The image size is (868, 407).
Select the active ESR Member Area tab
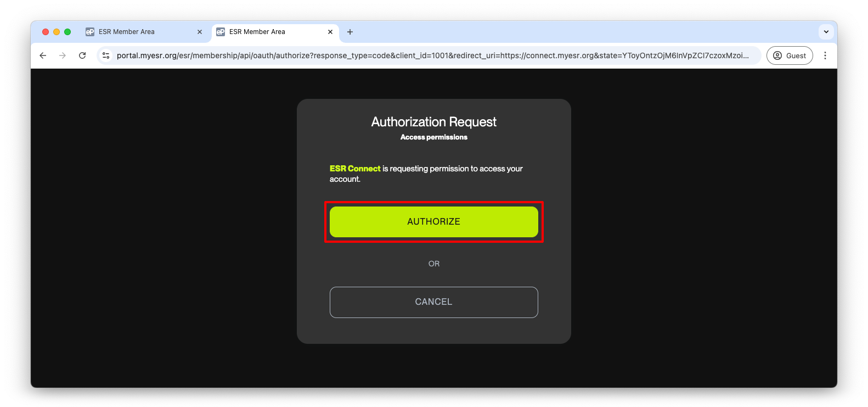point(263,32)
